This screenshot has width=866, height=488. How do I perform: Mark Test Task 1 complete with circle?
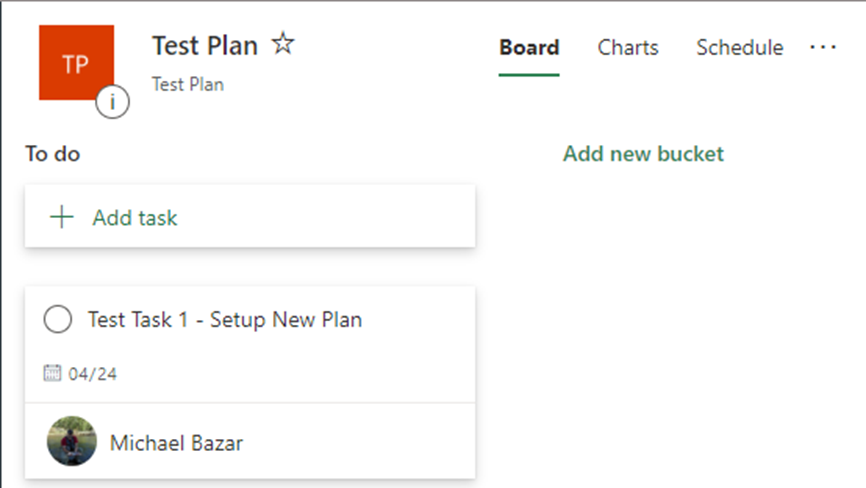pos(57,319)
